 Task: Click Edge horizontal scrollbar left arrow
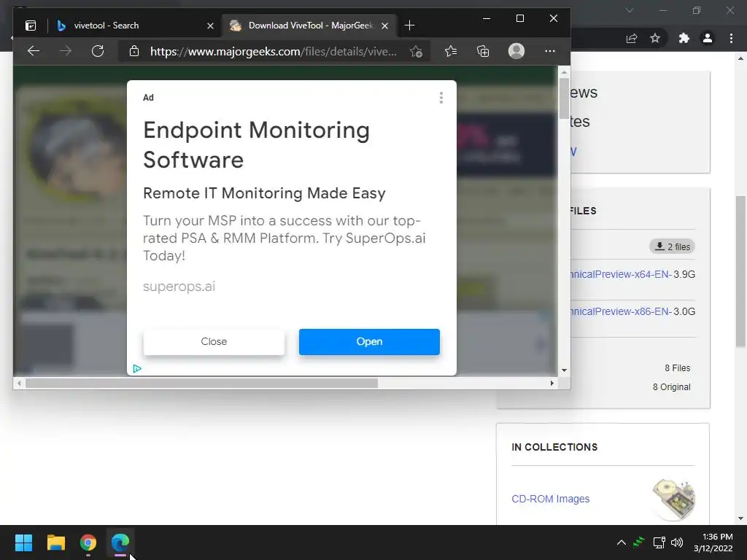[19, 384]
